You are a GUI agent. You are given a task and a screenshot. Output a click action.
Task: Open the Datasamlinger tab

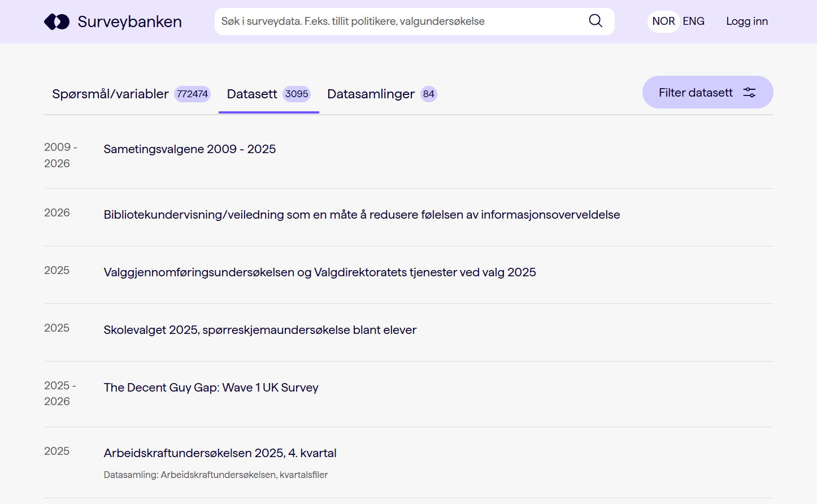(382, 94)
